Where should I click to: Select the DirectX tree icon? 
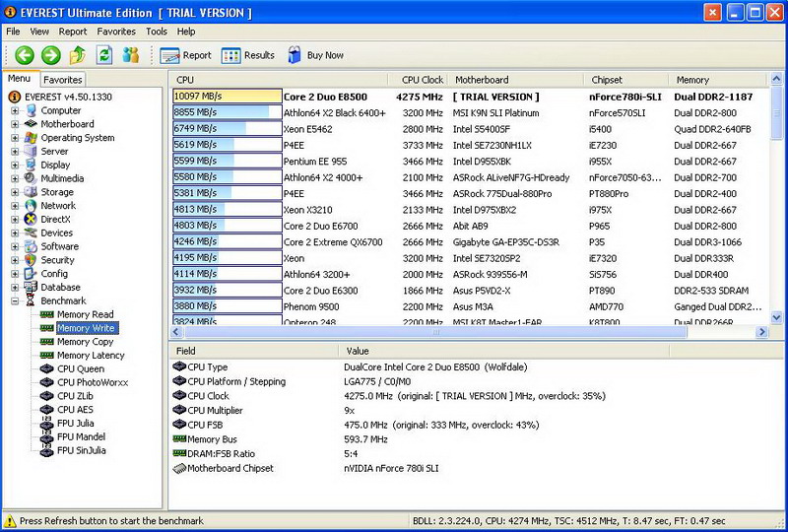(32, 219)
